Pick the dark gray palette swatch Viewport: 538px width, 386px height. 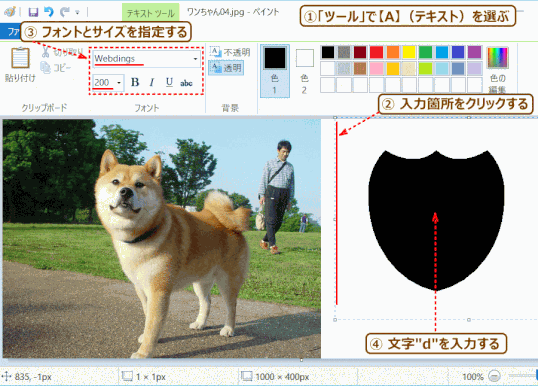[344, 52]
